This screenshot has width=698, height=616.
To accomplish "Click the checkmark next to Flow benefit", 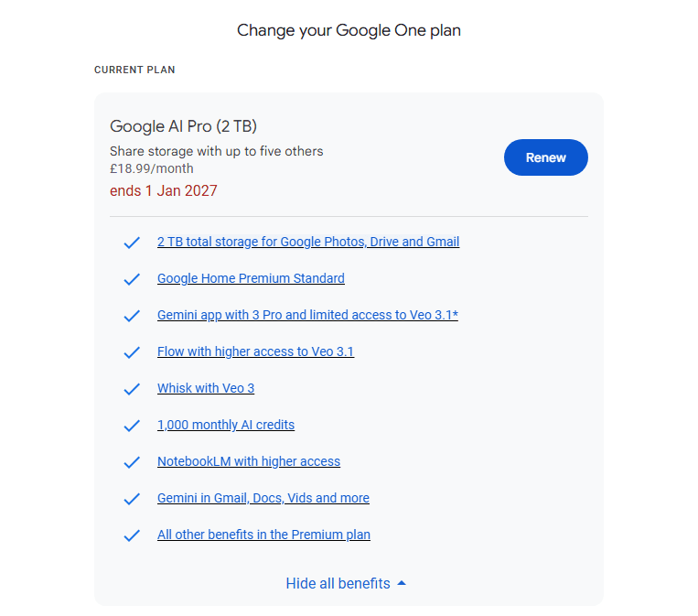I will tap(132, 352).
